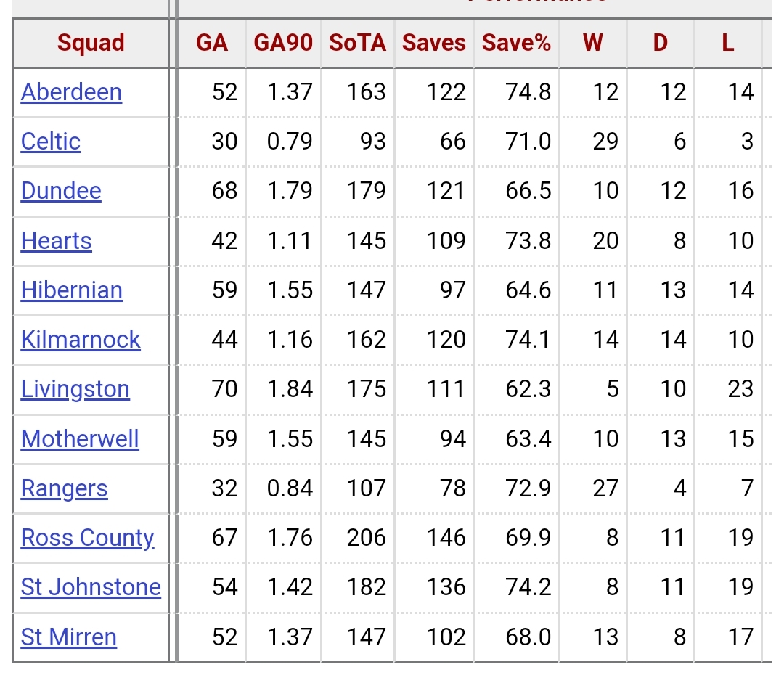Open the Dundee squad link
This screenshot has height=691, width=784.
coord(61,192)
